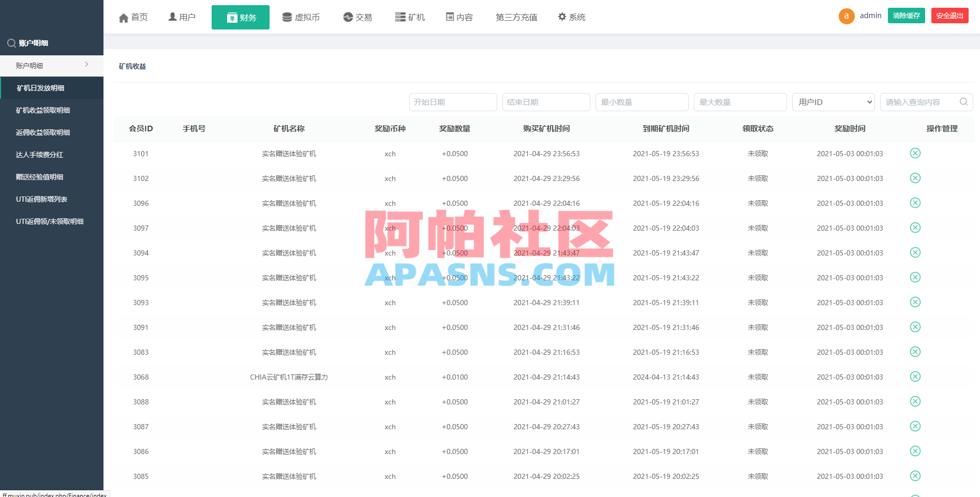Click the 清除缓存 button

point(906,16)
